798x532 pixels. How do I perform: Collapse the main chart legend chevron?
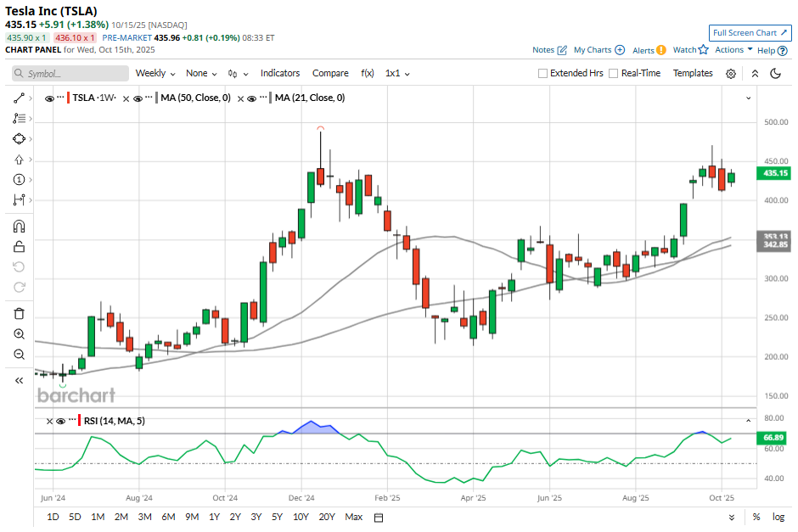tap(748, 98)
